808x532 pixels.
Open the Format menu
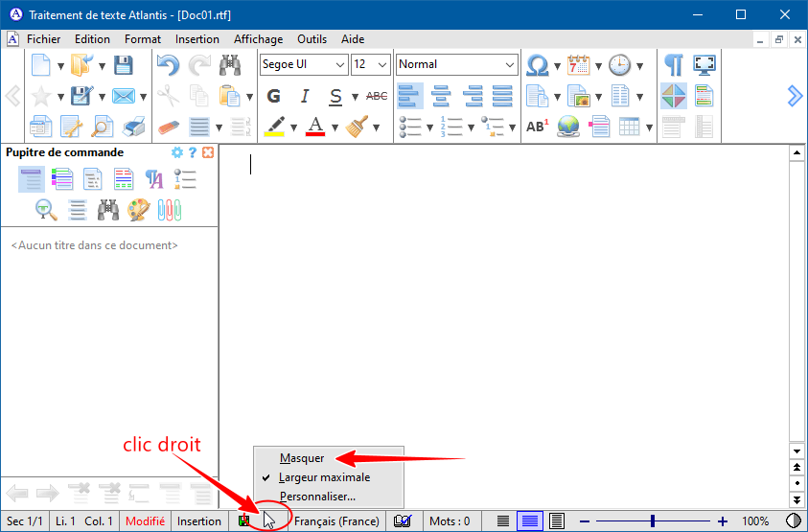pyautogui.click(x=143, y=39)
